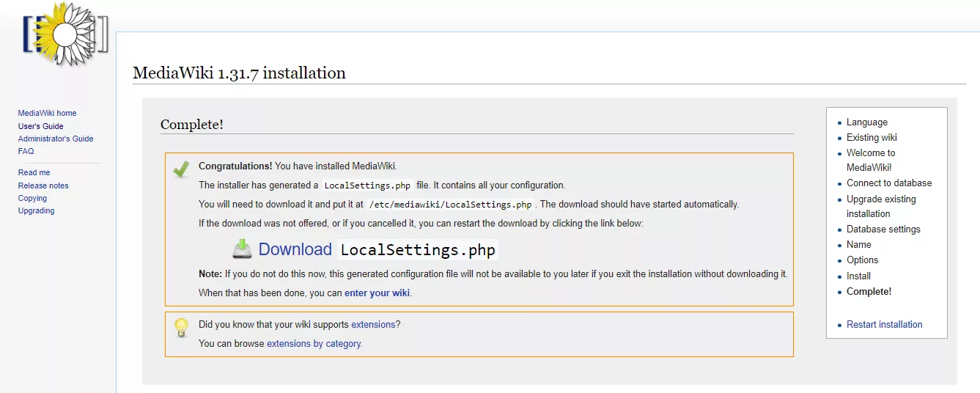980x393 pixels.
Task: Go to the FAQ sidebar link
Action: (26, 151)
